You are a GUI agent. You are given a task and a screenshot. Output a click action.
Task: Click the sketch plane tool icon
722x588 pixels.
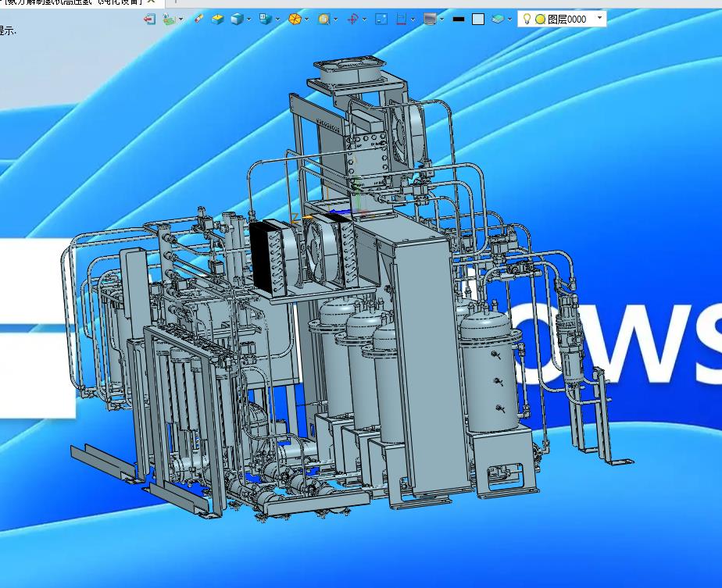pyautogui.click(x=170, y=20)
